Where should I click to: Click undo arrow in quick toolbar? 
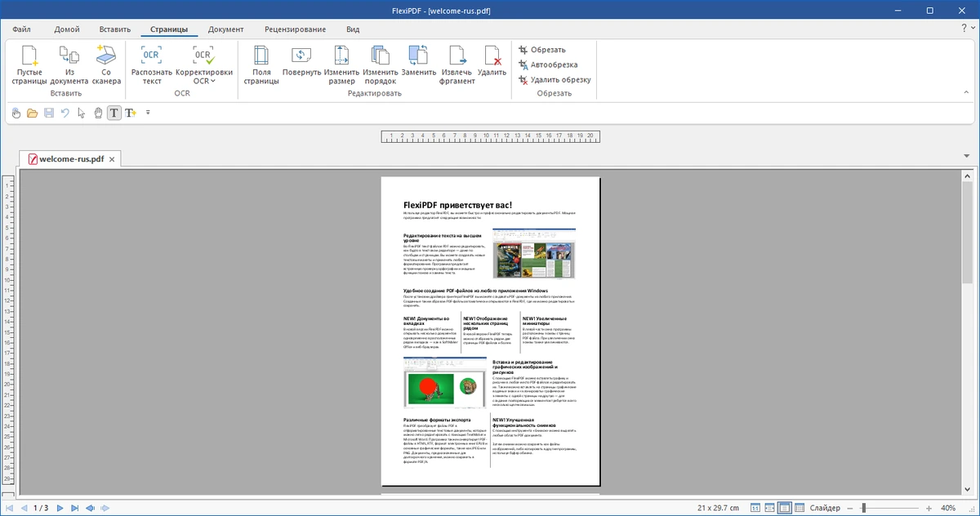point(65,113)
